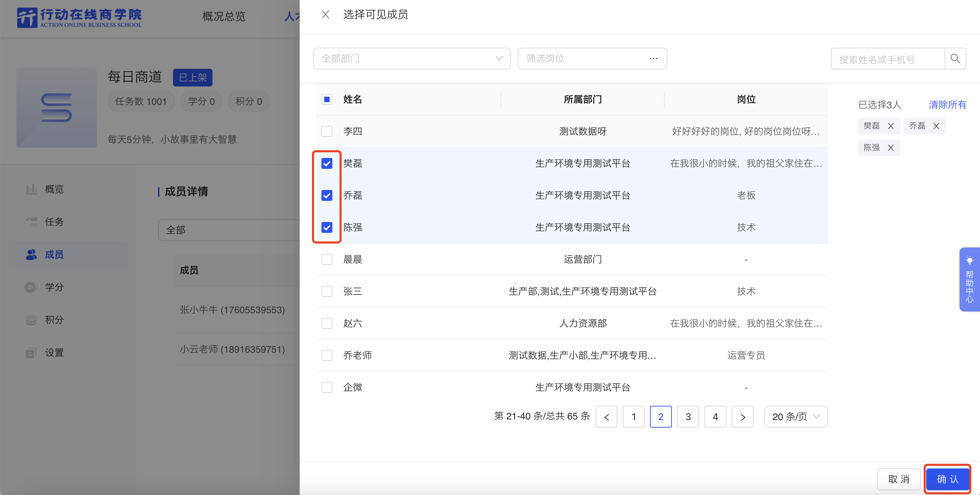Uncheck the 樊磊 row checkbox
Image resolution: width=980 pixels, height=495 pixels.
tap(327, 164)
